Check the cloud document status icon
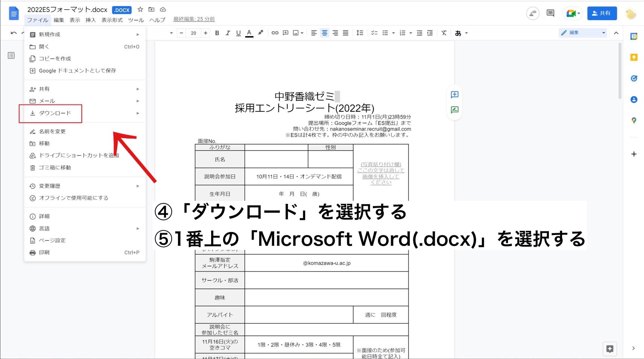This screenshot has height=359, width=644. [163, 9]
